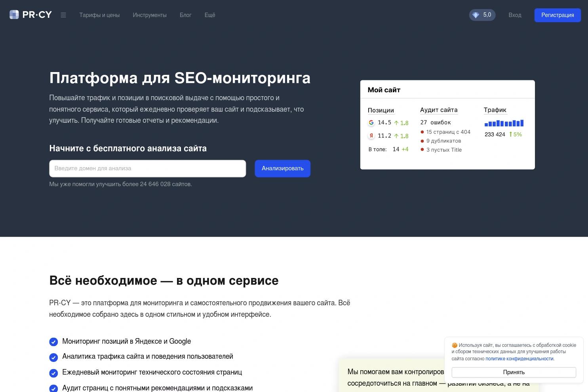Click the diamond balance 5,0 badge
This screenshot has height=392, width=588.
point(482,15)
